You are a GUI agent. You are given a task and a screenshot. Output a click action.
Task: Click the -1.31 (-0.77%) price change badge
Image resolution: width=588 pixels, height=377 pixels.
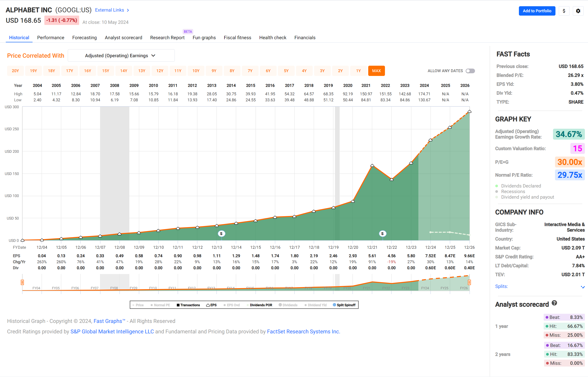click(62, 20)
